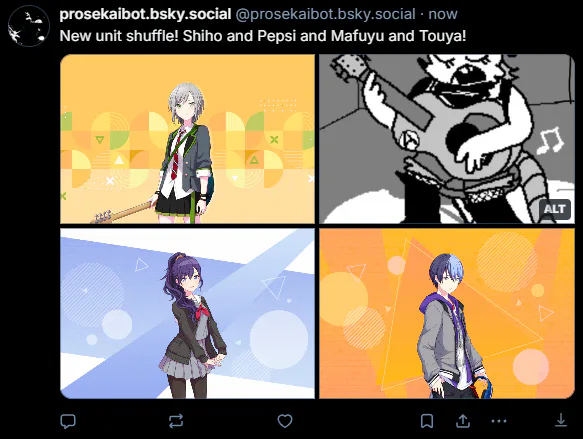
Task: Open the three-dot more options menu
Action: (x=499, y=421)
